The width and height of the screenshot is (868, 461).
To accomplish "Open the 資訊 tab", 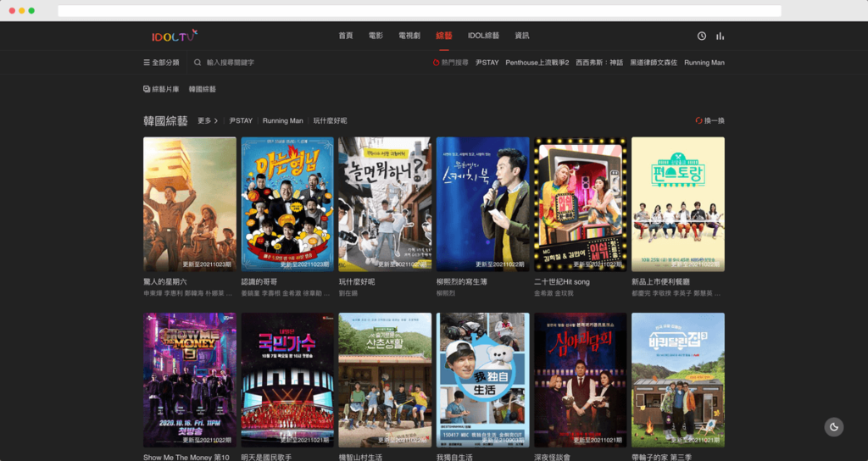I will [x=522, y=36].
